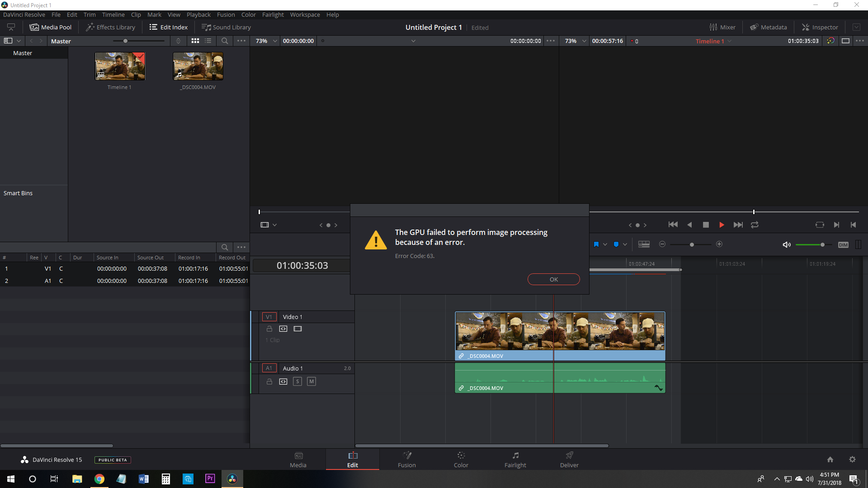Open the Sound Library panel
Screen dimensions: 868x488
tap(226, 27)
